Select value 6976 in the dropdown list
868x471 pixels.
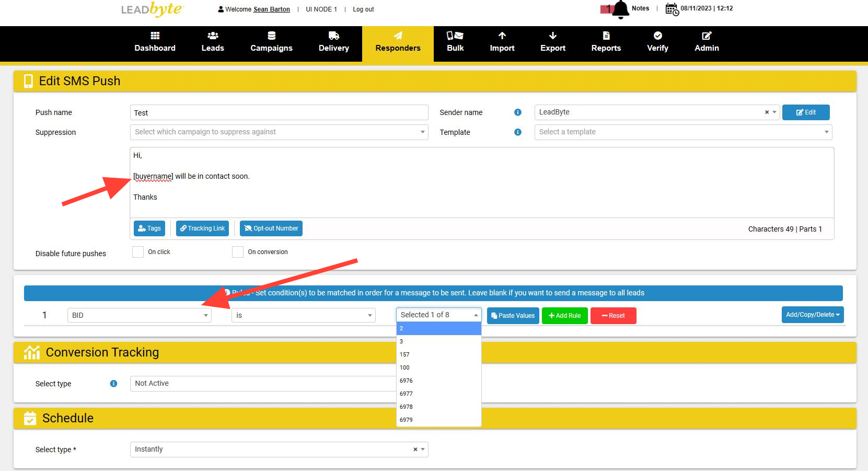tap(439, 381)
